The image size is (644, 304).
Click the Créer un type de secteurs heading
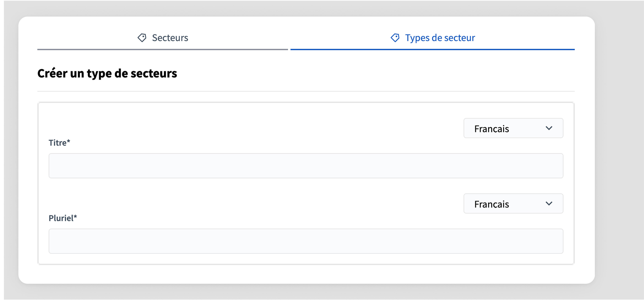point(107,73)
